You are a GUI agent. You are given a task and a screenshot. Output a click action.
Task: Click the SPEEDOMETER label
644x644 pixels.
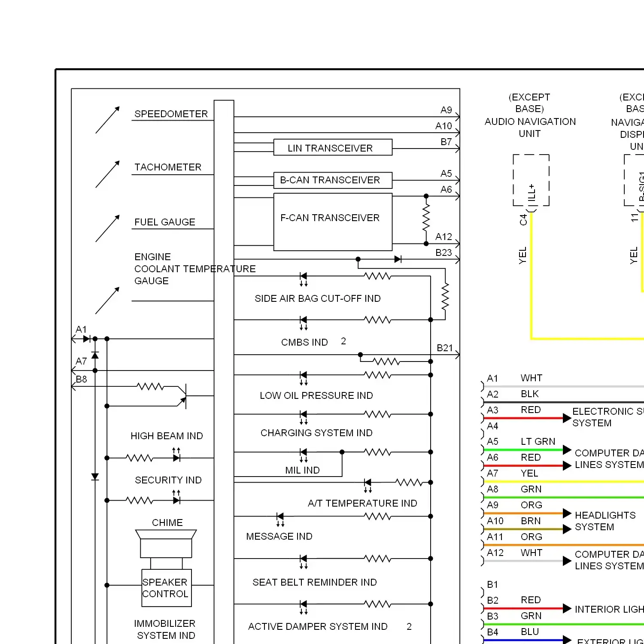click(171, 114)
